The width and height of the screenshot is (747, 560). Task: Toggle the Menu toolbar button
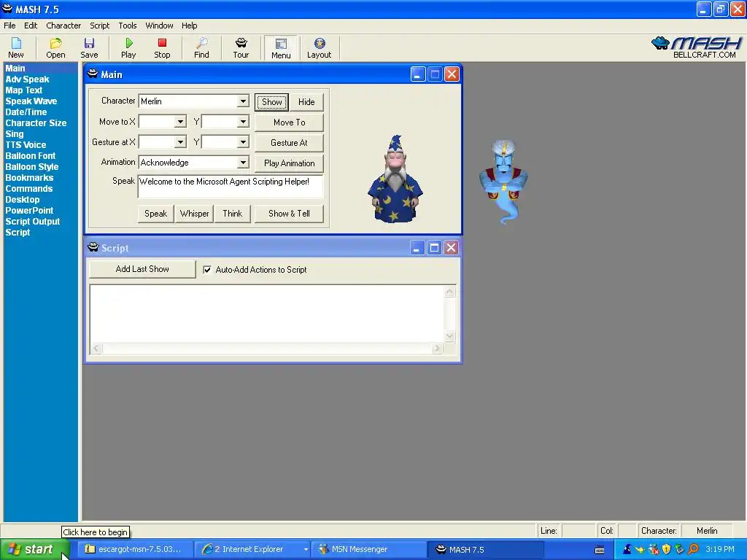coord(281,48)
